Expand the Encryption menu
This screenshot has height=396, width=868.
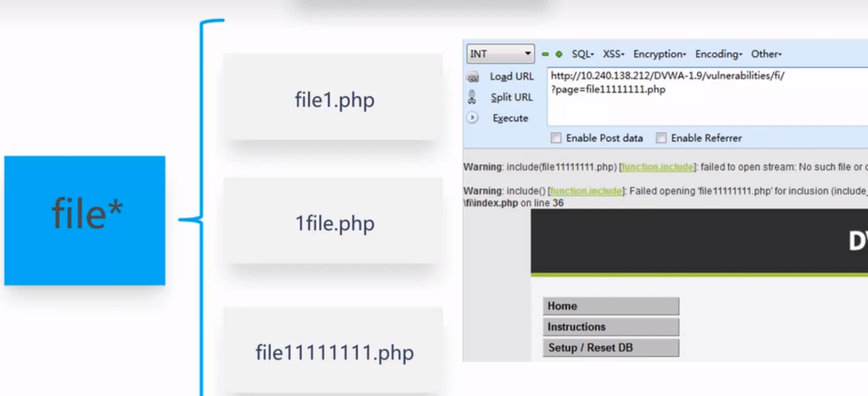click(x=659, y=54)
